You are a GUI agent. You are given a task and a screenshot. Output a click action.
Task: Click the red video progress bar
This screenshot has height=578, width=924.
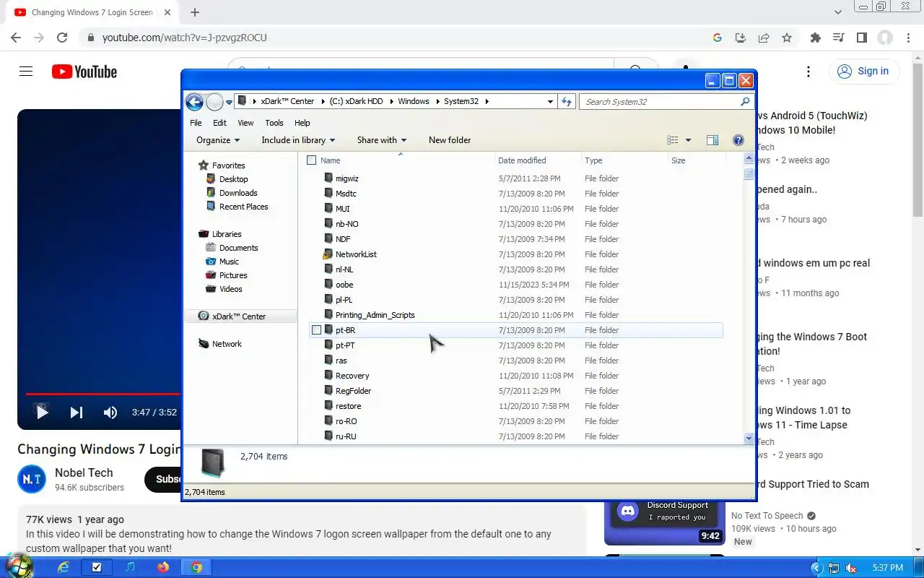point(103,394)
